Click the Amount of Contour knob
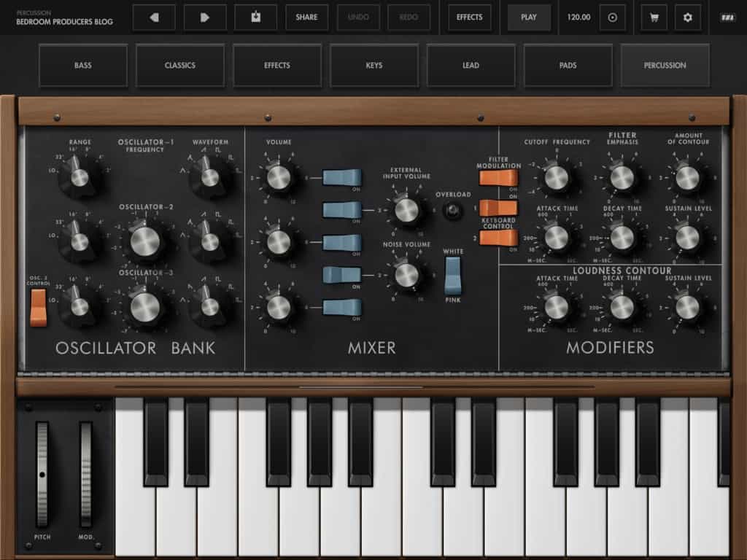Viewport: 747px width, 560px height. point(687,178)
